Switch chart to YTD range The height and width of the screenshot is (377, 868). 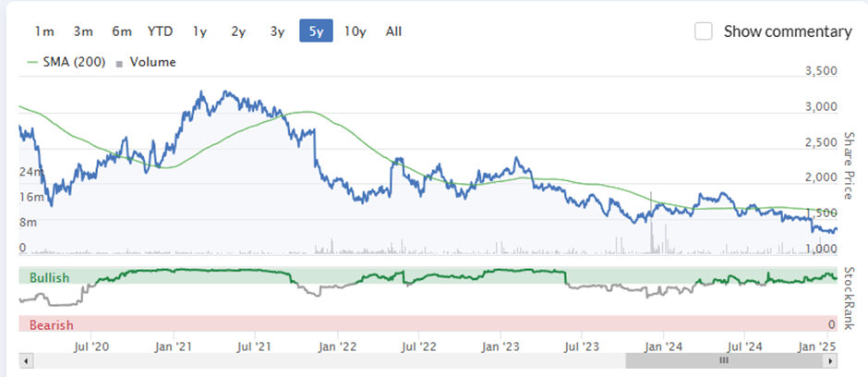click(x=161, y=31)
